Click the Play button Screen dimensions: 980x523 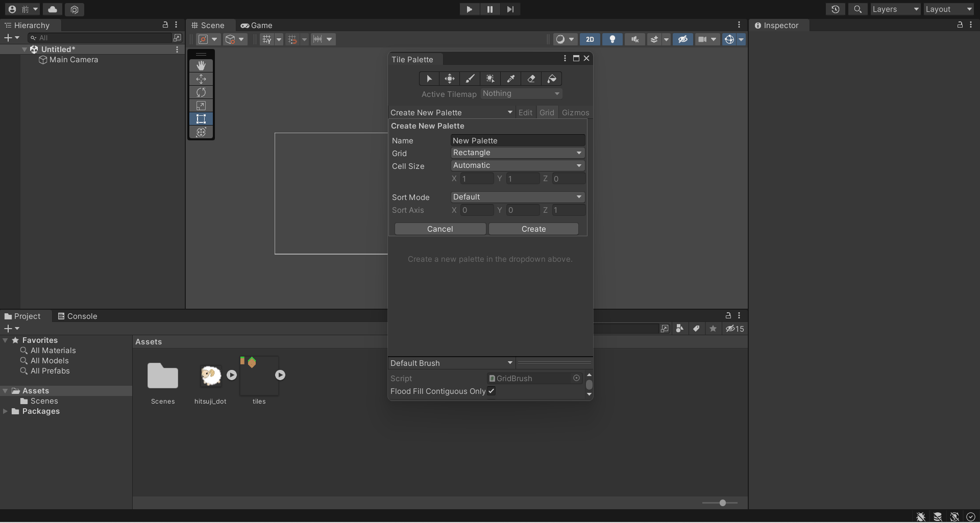pos(469,9)
